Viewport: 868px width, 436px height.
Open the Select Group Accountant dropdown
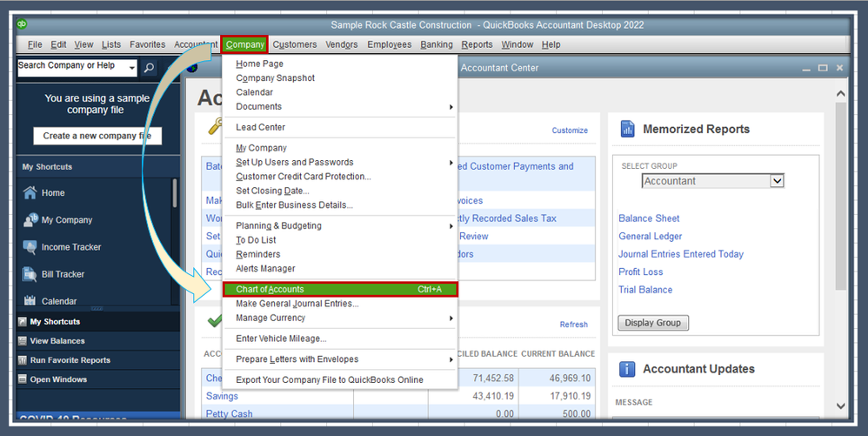[778, 181]
